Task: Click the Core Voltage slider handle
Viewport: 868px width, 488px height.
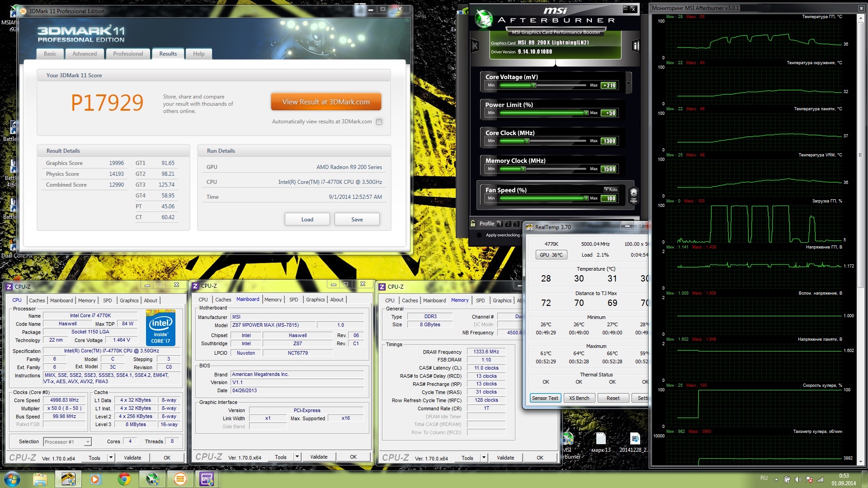Action: pyautogui.click(x=533, y=85)
